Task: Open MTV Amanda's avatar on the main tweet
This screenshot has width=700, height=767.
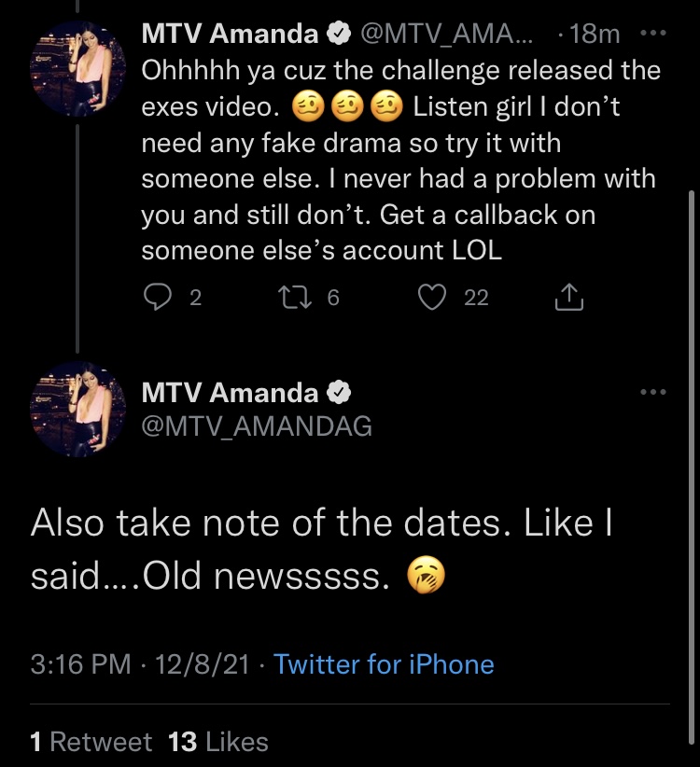Action: (77, 409)
